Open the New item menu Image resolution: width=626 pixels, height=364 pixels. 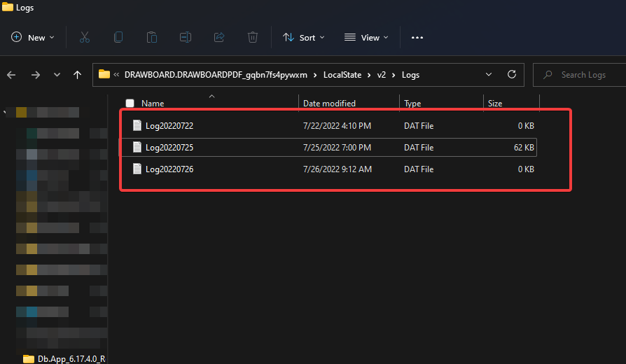33,38
